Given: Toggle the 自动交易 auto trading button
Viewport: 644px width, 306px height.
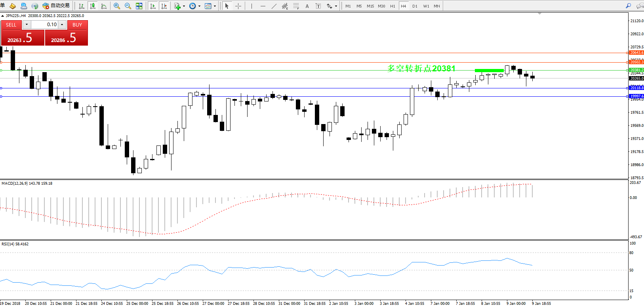Looking at the screenshot, I should [x=56, y=6].
